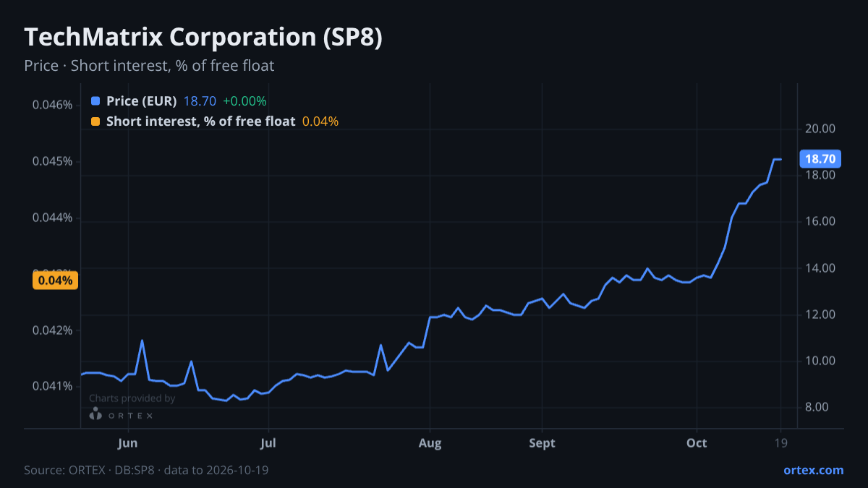Click the 0.042% left axis label
This screenshot has width=868, height=488.
click(53, 330)
